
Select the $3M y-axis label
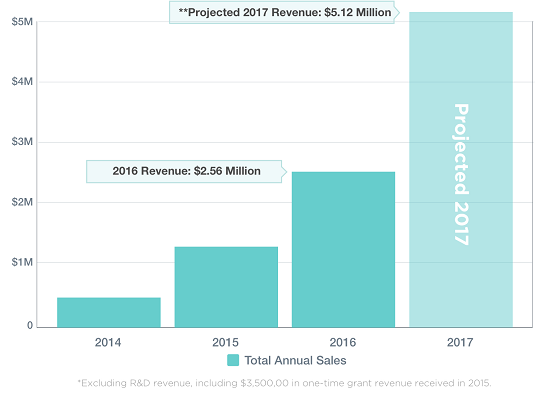(22, 142)
